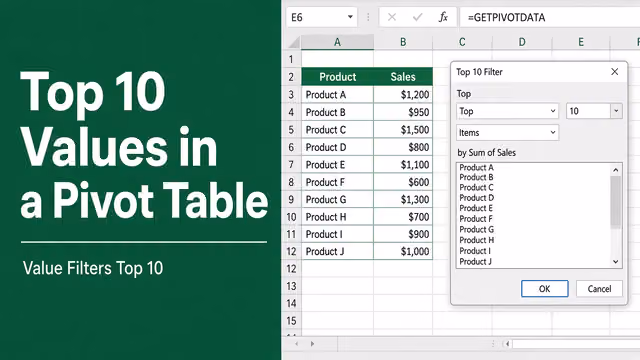This screenshot has width=640, height=360.
Task: Click the Insert Function fx icon
Action: click(x=443, y=17)
